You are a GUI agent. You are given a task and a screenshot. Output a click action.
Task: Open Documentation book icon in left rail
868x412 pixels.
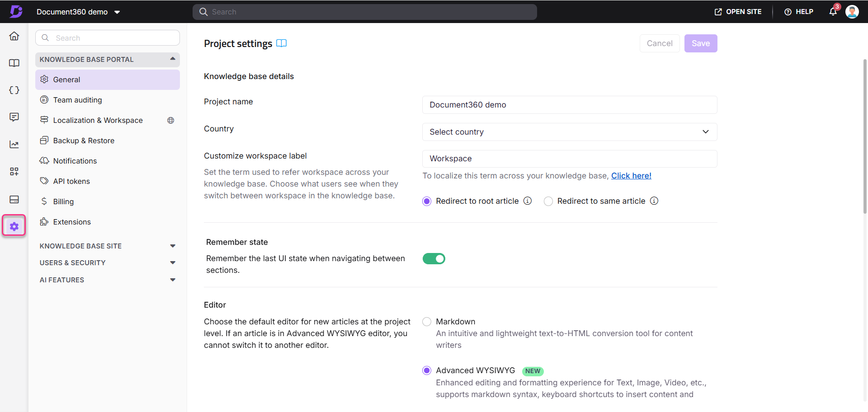[x=14, y=63]
